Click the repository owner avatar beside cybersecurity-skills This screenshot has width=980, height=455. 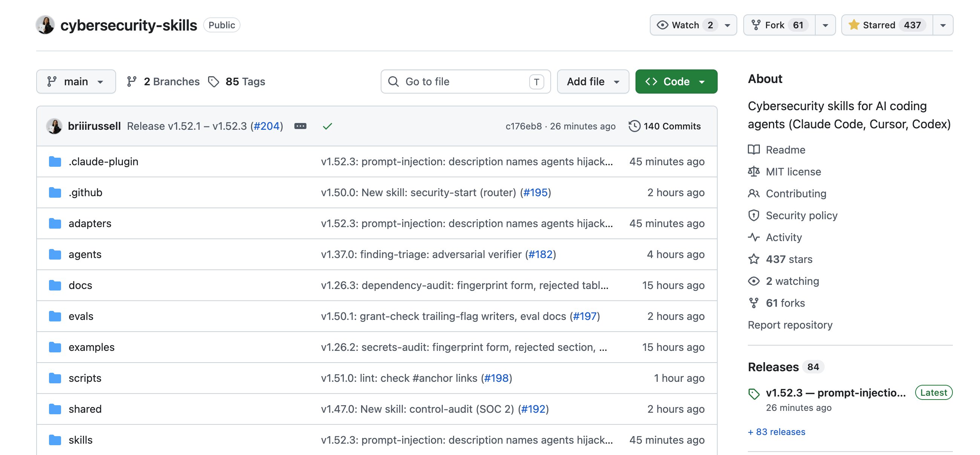tap(45, 25)
